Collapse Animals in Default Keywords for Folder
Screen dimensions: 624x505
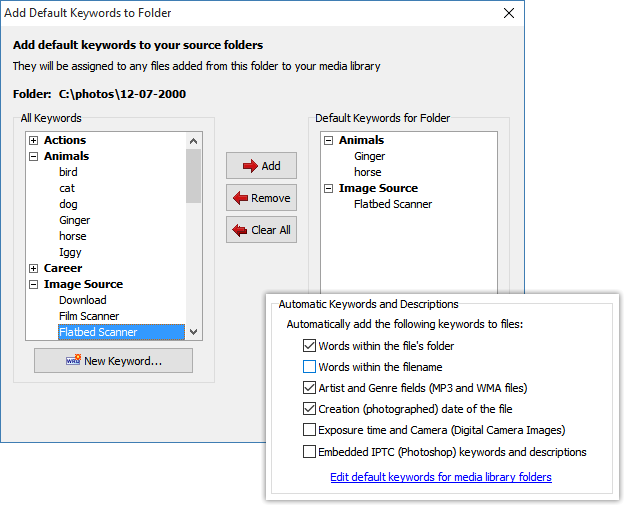(x=328, y=140)
